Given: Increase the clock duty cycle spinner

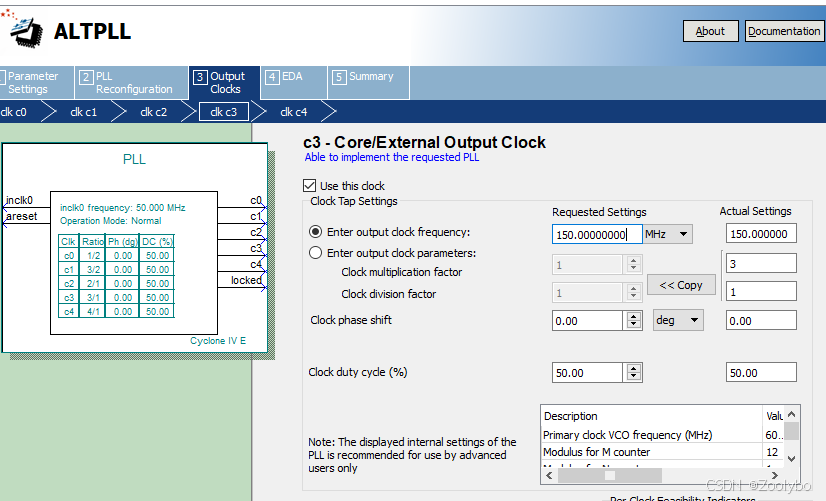Looking at the screenshot, I should [634, 368].
